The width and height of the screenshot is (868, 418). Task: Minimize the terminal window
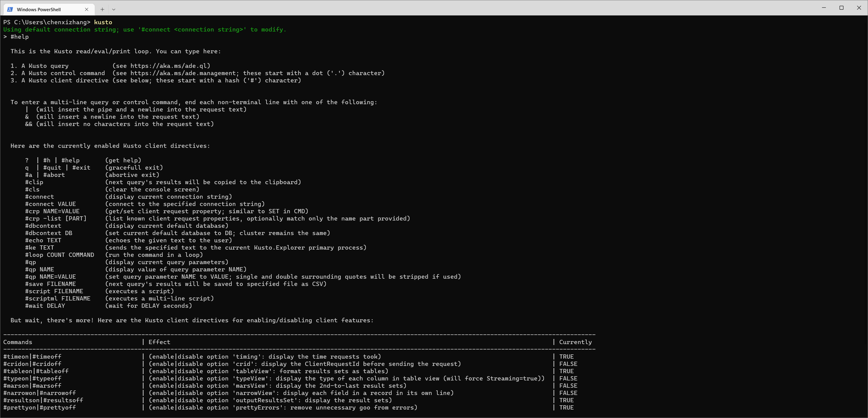click(824, 8)
